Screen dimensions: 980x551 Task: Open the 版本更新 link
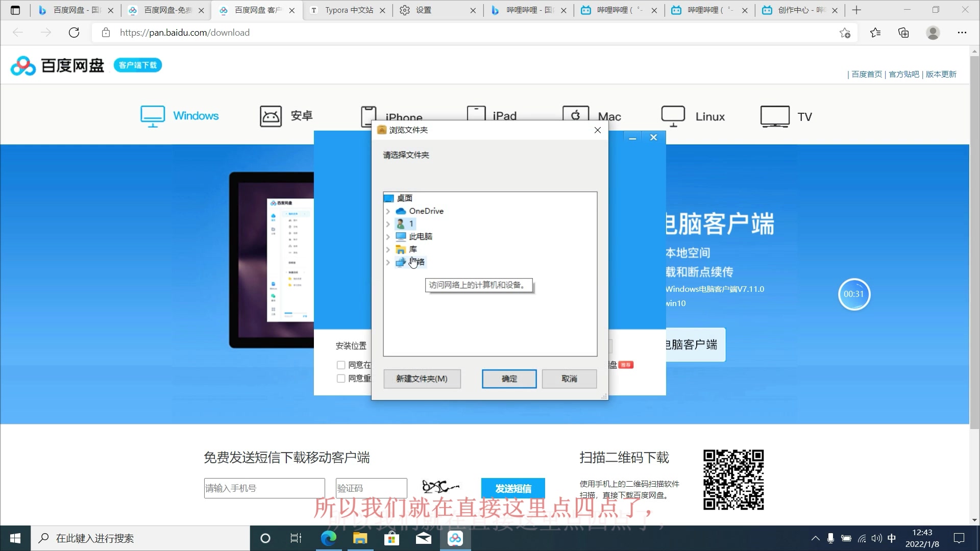tap(941, 74)
